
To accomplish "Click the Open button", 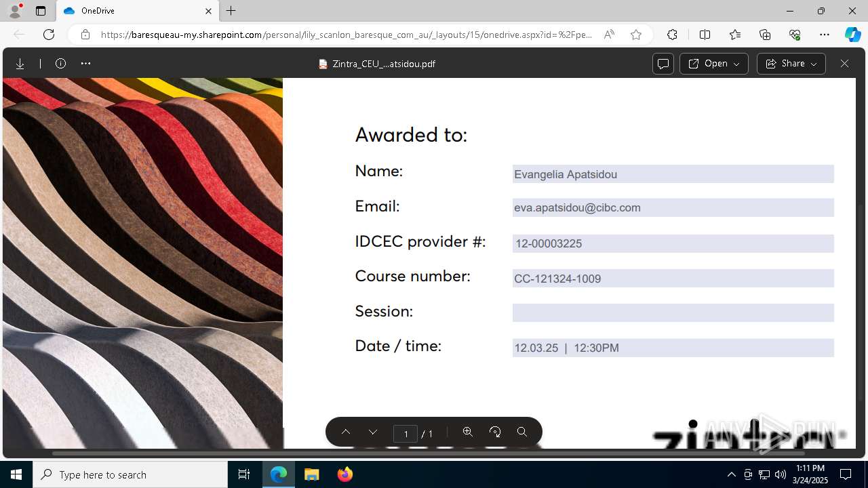I will click(x=714, y=64).
